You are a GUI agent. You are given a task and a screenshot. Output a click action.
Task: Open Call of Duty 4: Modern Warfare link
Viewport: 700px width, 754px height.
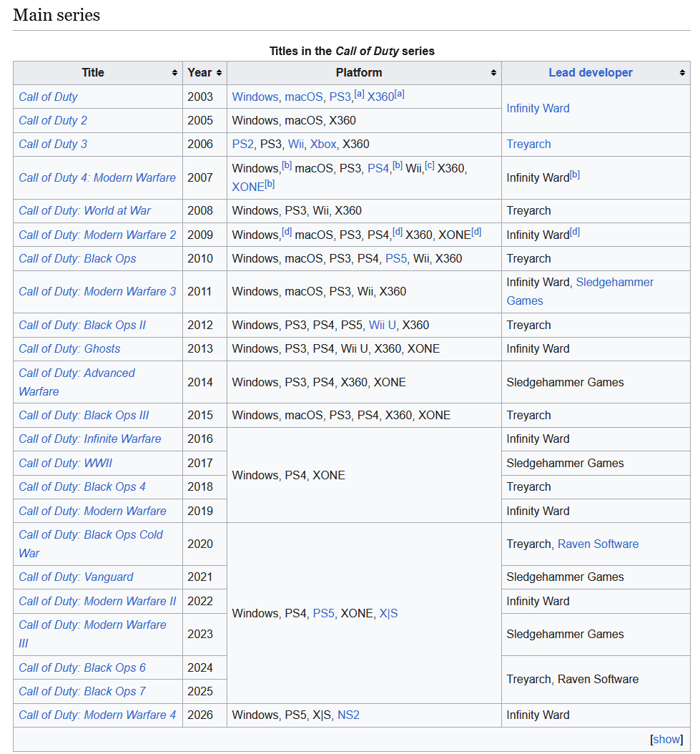97,177
